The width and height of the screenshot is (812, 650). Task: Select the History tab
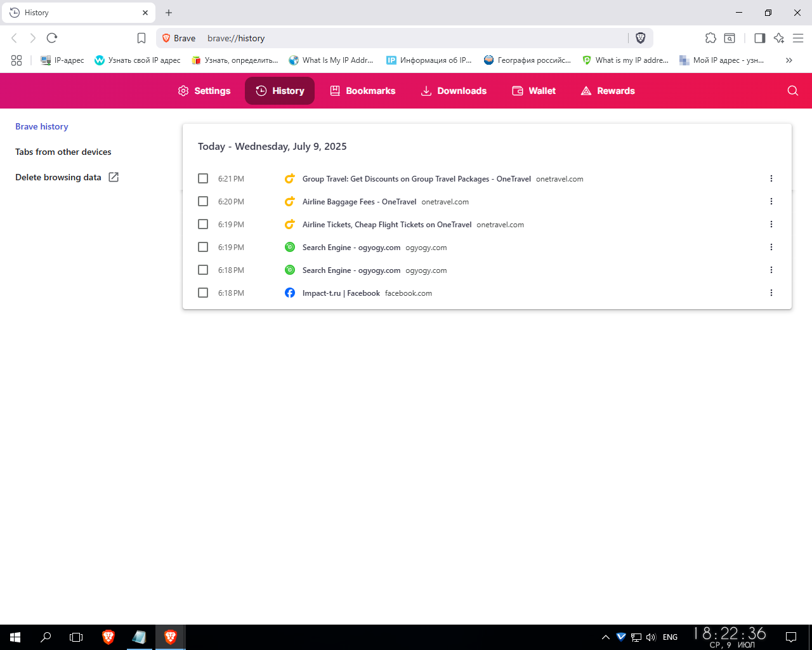tap(280, 91)
